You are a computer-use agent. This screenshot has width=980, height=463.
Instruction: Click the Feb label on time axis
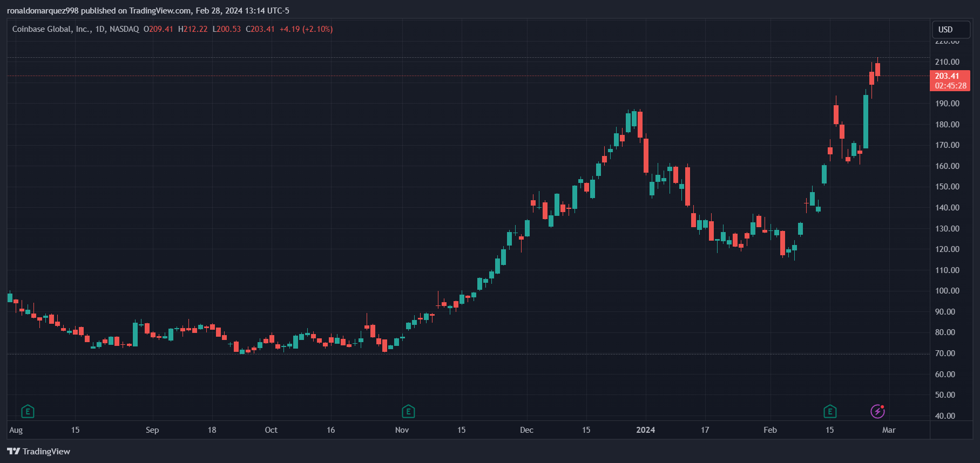[770, 430]
